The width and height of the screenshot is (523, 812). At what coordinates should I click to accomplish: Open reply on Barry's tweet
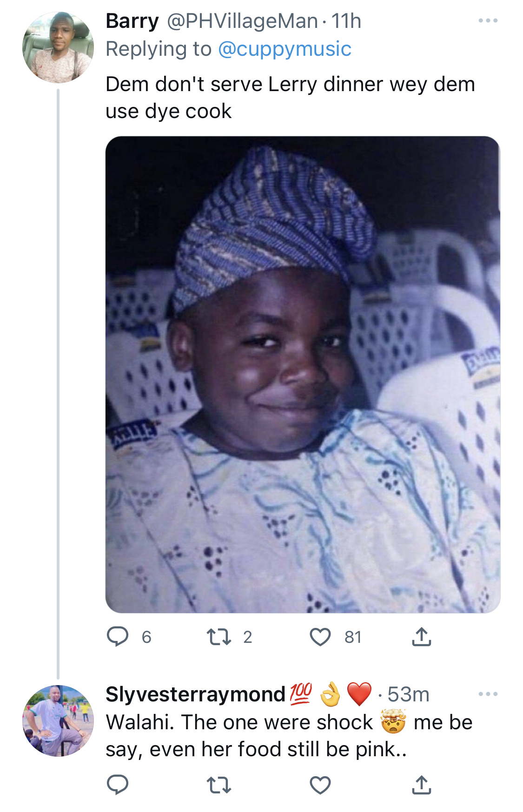click(118, 637)
